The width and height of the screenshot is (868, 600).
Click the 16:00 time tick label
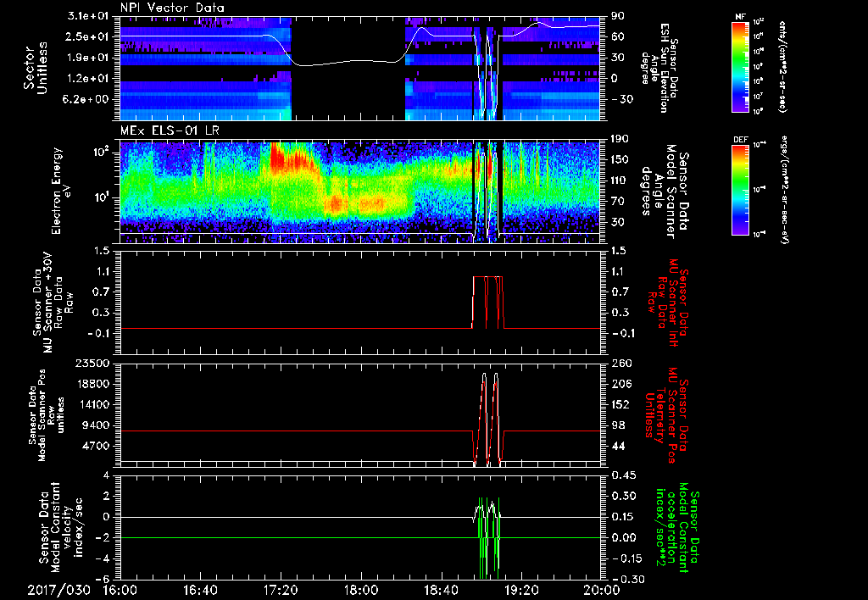[x=120, y=590]
